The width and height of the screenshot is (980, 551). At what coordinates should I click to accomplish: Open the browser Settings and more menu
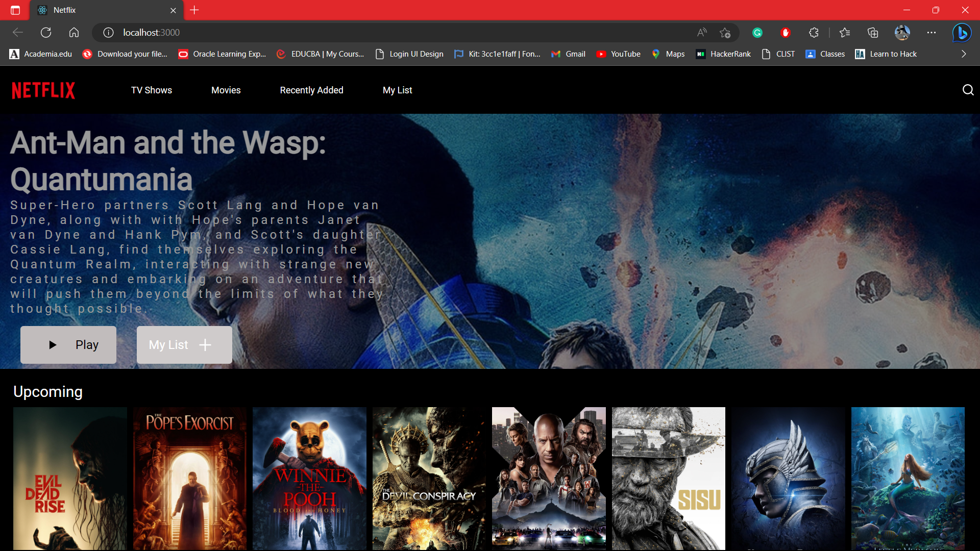(x=932, y=32)
